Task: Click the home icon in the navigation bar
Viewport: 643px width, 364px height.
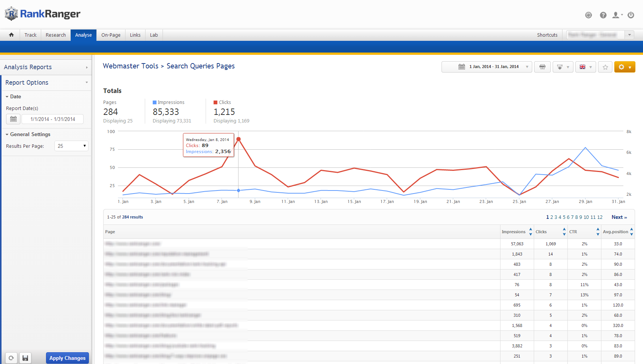Action: [11, 35]
